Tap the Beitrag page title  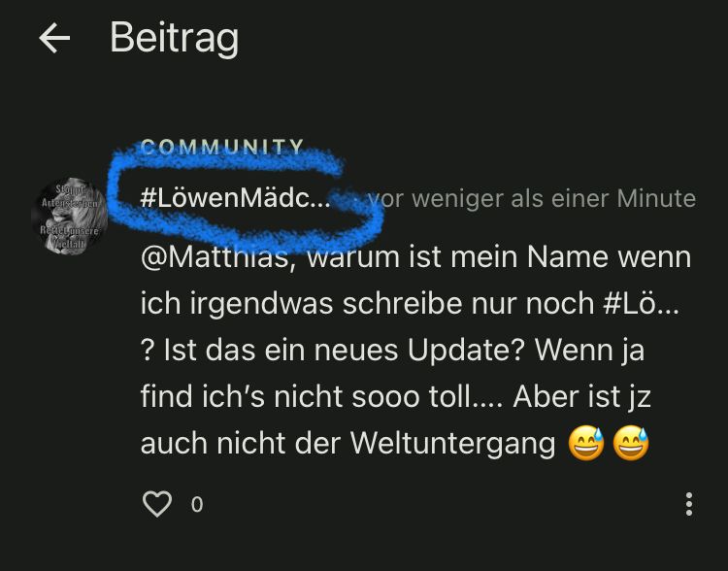175,38
